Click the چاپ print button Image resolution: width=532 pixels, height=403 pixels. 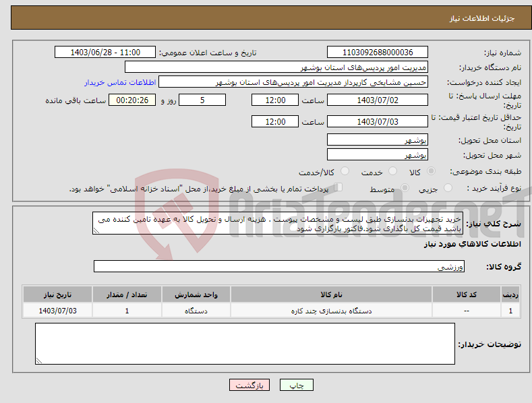(x=297, y=385)
